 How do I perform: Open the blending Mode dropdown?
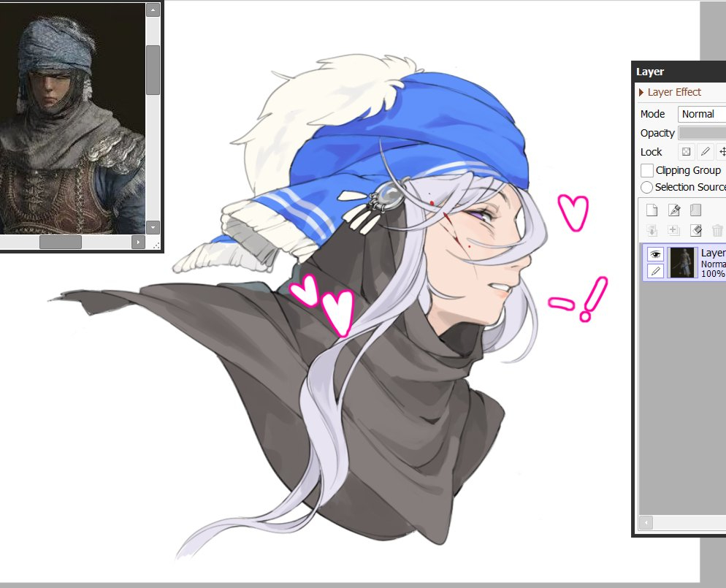(x=701, y=114)
